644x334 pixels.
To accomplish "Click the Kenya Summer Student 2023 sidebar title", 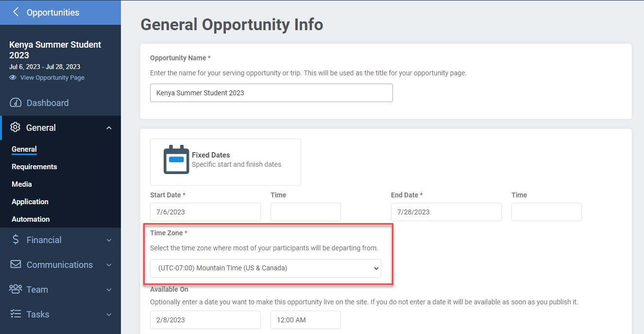I will tap(55, 50).
